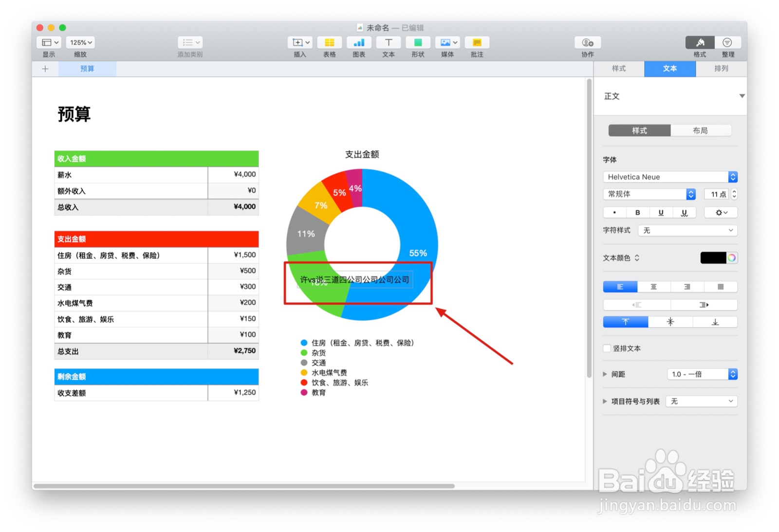Click the ¥1,500 housing cell
Viewport: 779px width, 532px height.
pyautogui.click(x=233, y=255)
